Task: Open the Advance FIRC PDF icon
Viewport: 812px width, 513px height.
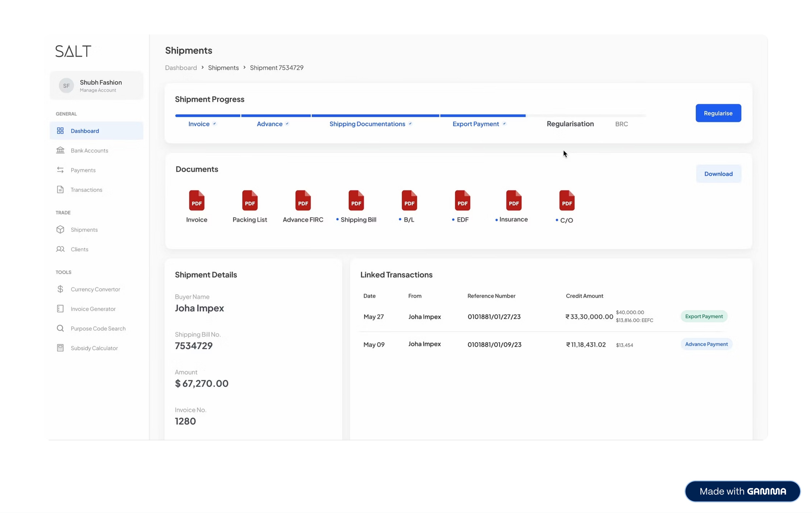Action: pos(303,200)
